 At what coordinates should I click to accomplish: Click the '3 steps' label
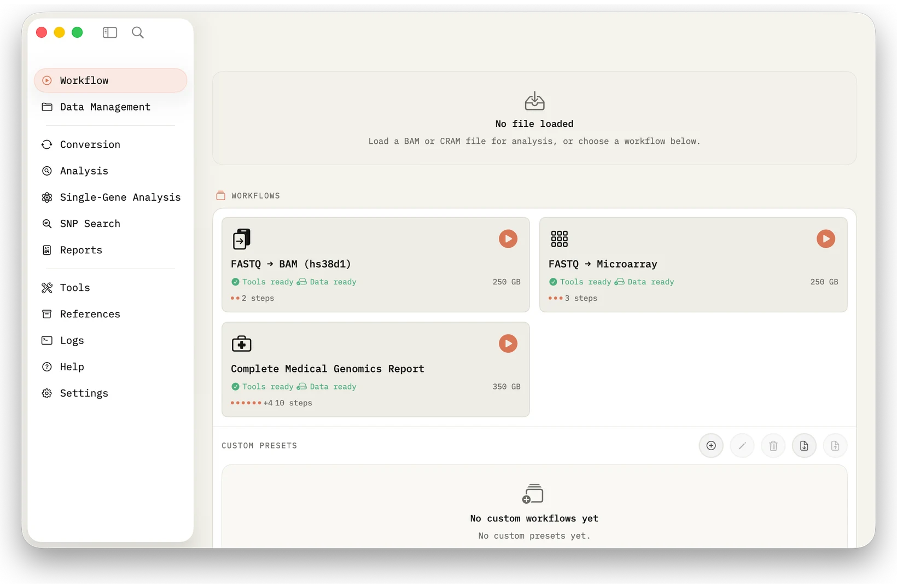581,299
